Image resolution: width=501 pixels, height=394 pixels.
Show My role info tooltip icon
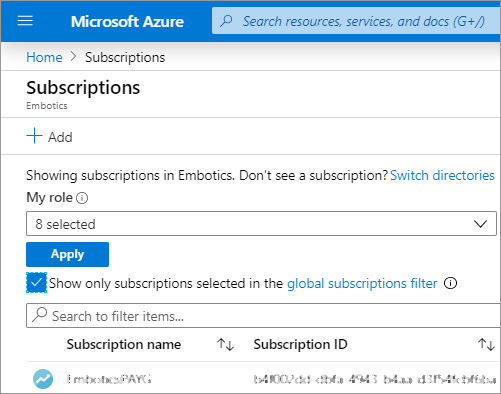pos(82,198)
